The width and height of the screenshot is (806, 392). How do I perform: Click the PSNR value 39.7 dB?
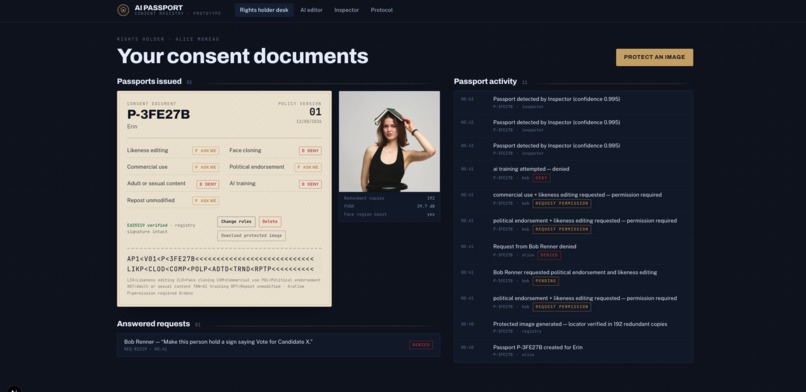[426, 206]
